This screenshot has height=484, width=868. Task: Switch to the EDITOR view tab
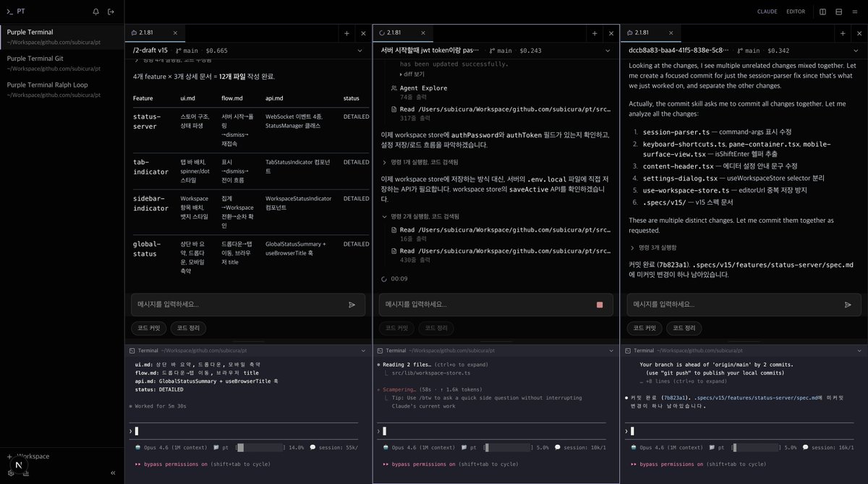tap(796, 12)
